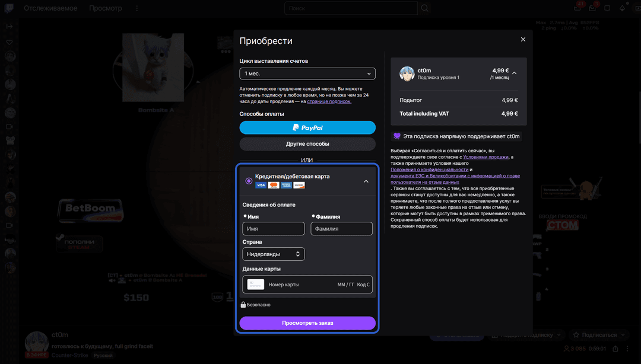Click the card image icon in card field

[255, 285]
